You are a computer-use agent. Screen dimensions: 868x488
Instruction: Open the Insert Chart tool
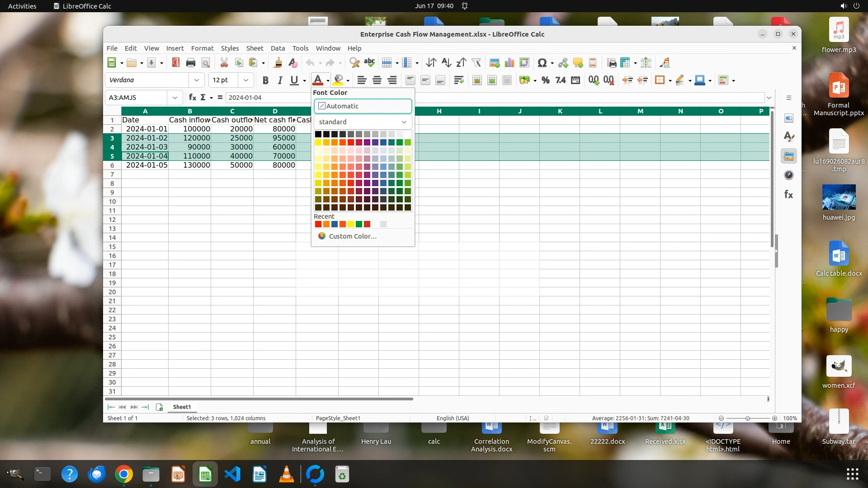[x=509, y=63]
